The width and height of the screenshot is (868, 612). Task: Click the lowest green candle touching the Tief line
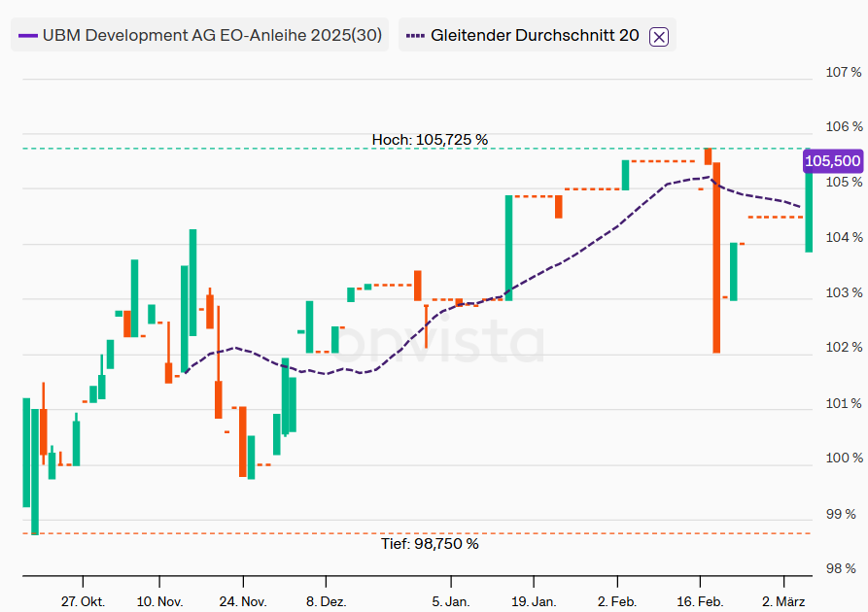[x=35, y=472]
